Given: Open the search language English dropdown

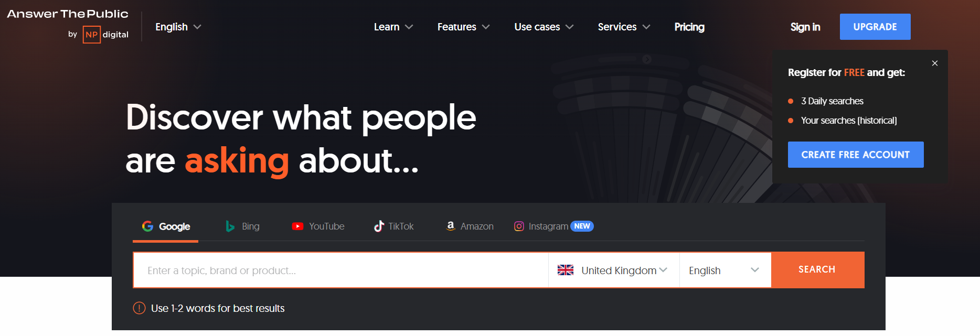Looking at the screenshot, I should click(x=725, y=270).
